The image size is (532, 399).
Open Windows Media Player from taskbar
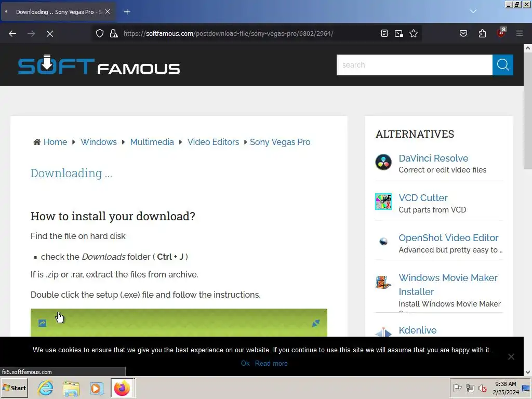pyautogui.click(x=96, y=388)
